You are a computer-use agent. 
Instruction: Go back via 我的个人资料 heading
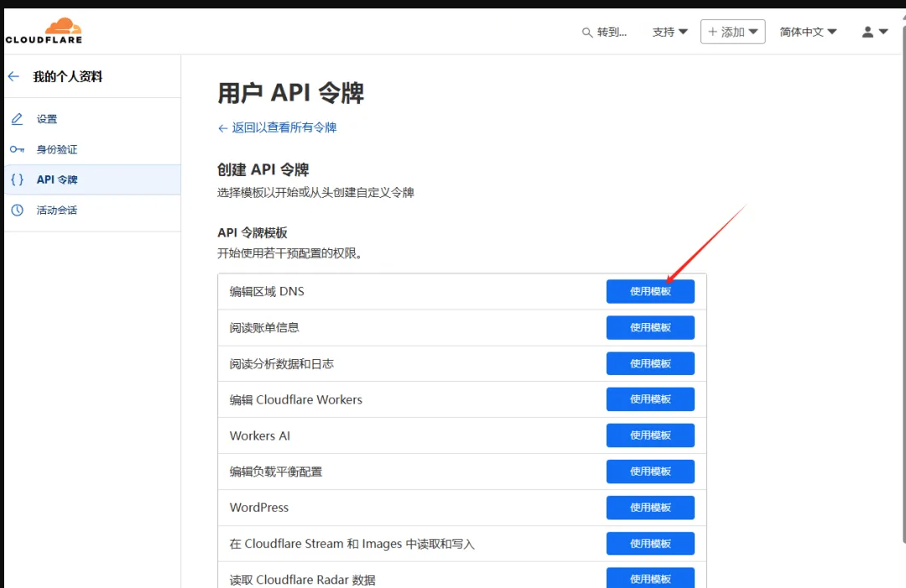pyautogui.click(x=68, y=76)
